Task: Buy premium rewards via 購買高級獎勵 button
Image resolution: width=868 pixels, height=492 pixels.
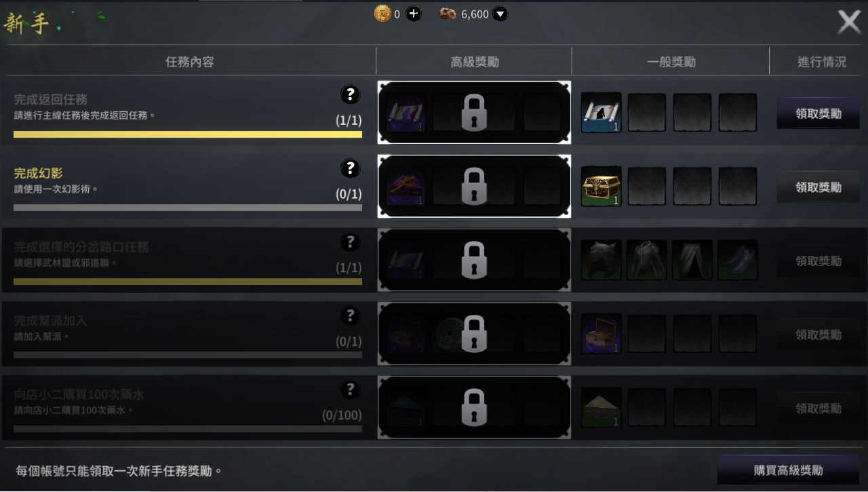Action: tap(788, 470)
